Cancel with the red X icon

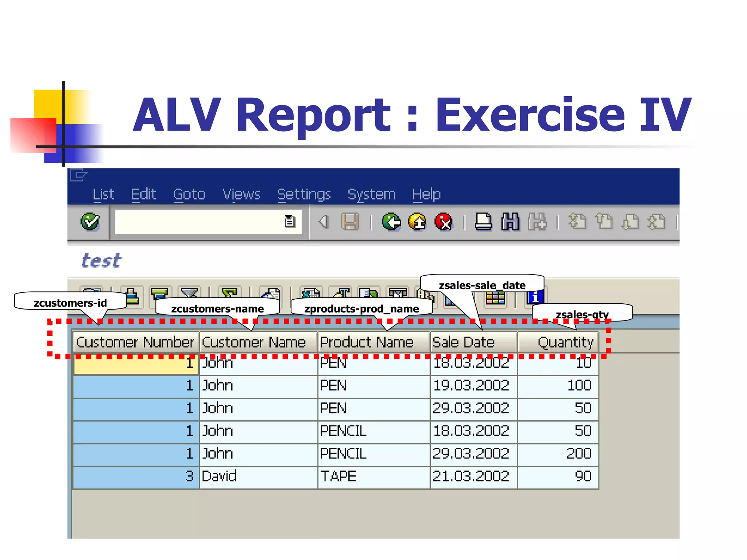444,222
